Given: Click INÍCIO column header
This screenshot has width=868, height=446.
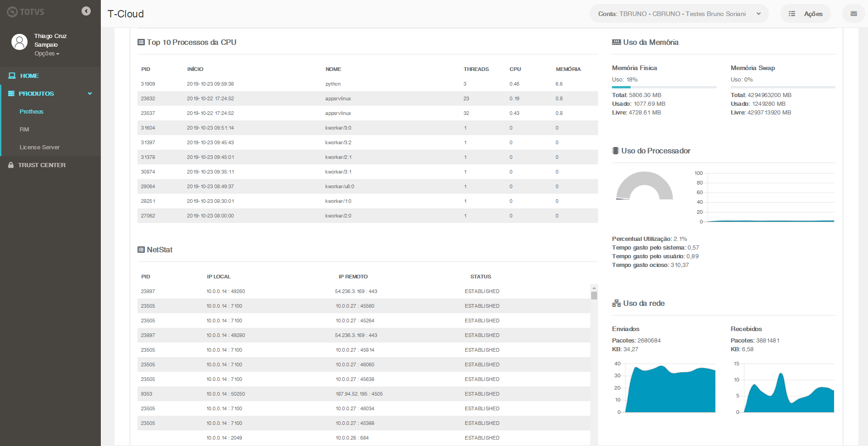Looking at the screenshot, I should pos(195,69).
